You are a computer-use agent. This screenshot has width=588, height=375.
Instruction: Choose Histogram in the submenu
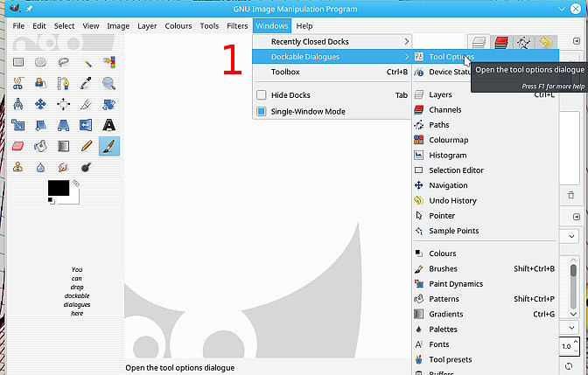485,155
